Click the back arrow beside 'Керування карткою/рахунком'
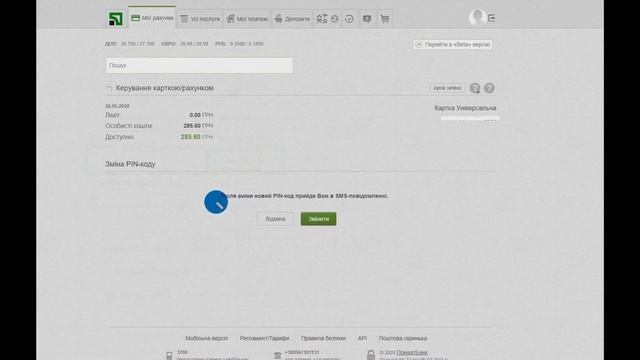The image size is (640, 360). tap(109, 88)
